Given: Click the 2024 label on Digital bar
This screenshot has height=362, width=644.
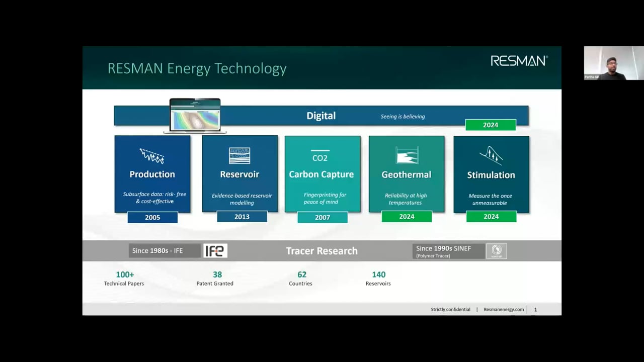Looking at the screenshot, I should 491,125.
